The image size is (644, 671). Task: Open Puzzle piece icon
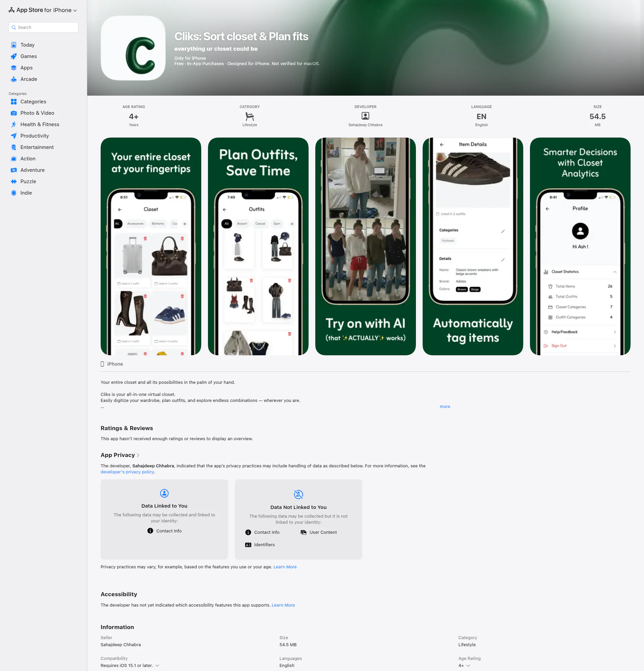coord(14,182)
